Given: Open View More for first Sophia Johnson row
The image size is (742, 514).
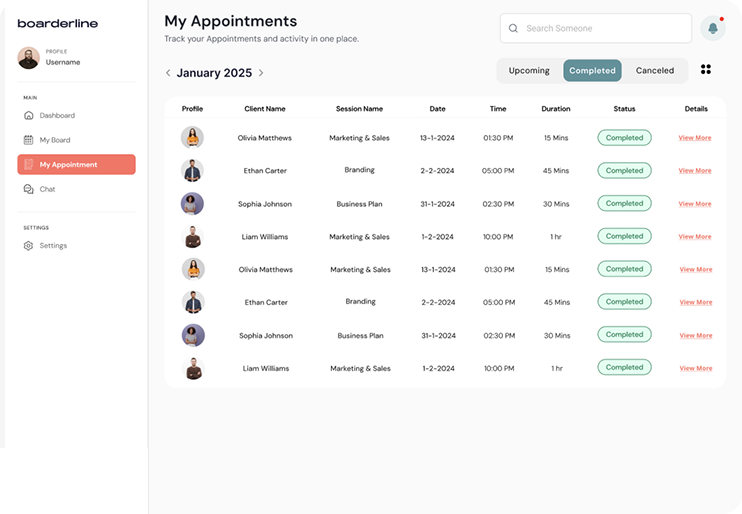Looking at the screenshot, I should tap(695, 204).
